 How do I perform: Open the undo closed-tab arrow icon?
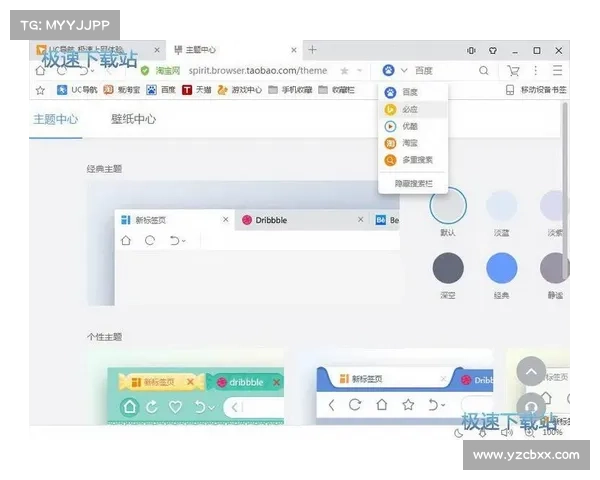(x=86, y=71)
